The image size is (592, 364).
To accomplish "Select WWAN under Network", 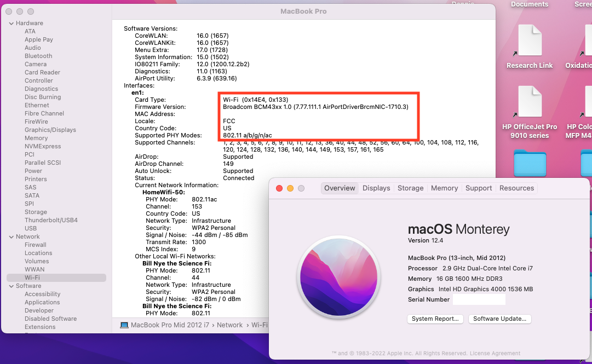I will [35, 270].
